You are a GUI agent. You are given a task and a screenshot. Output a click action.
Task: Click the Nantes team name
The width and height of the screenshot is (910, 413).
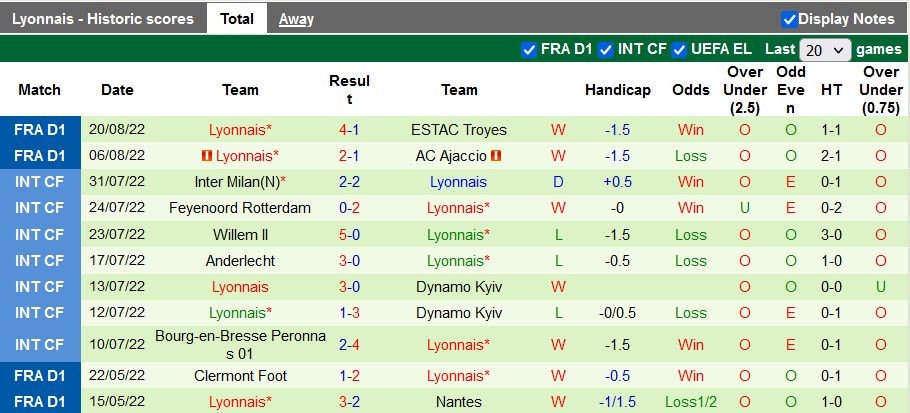pos(459,402)
